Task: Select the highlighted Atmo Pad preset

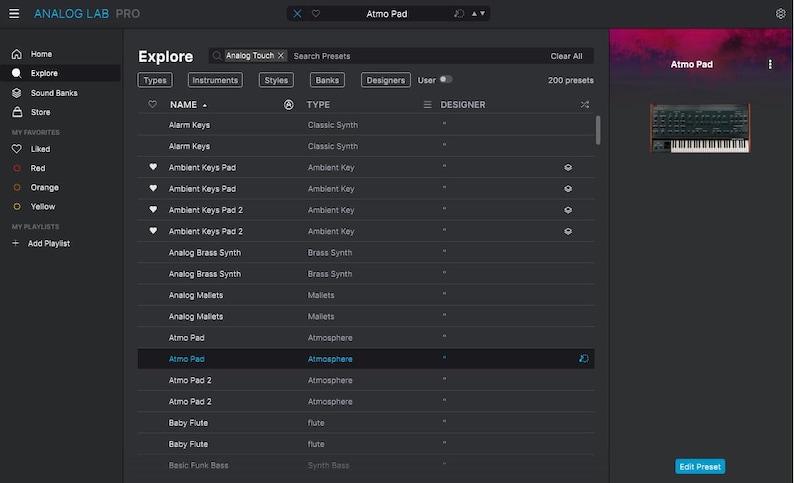Action: (366, 359)
